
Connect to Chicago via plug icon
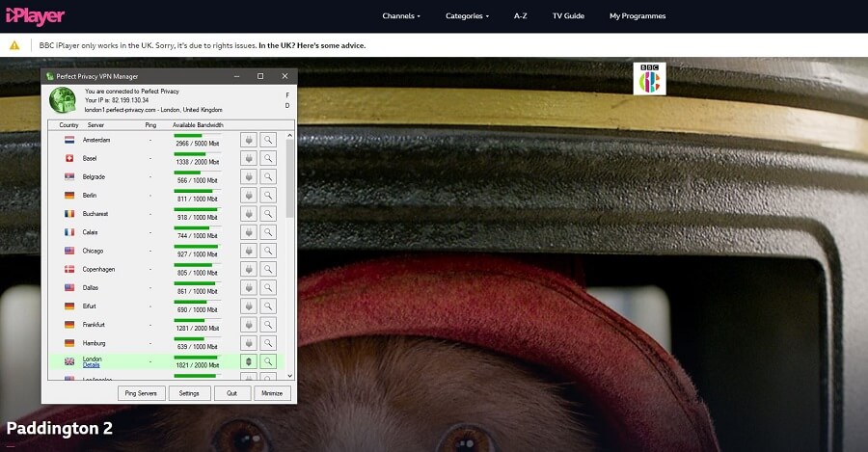pyautogui.click(x=249, y=251)
